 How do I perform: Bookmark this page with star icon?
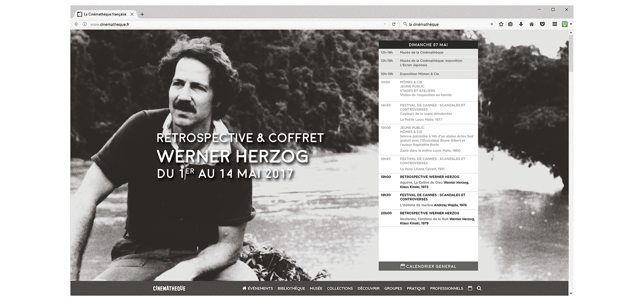pyautogui.click(x=501, y=24)
